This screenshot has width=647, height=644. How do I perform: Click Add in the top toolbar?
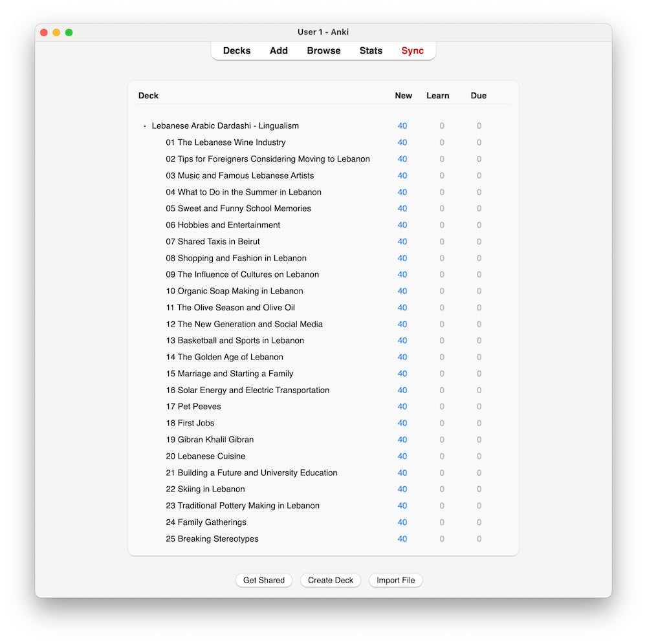coord(278,50)
